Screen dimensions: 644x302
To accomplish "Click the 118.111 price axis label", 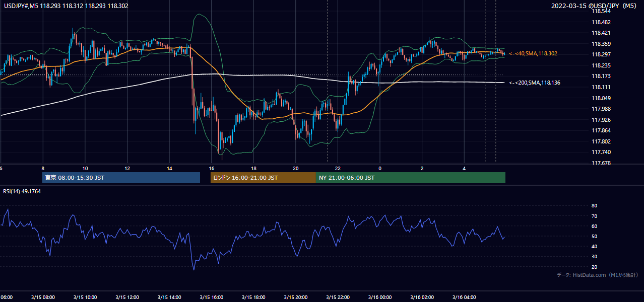I will [x=601, y=87].
